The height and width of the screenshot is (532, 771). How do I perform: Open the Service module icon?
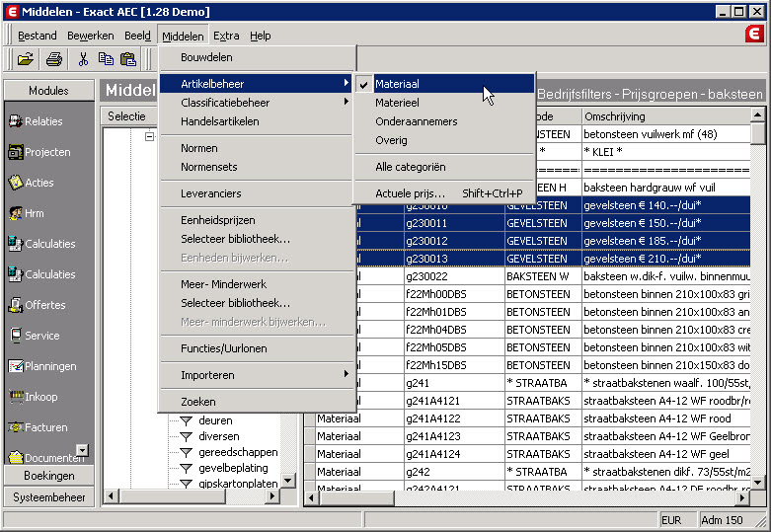point(15,336)
